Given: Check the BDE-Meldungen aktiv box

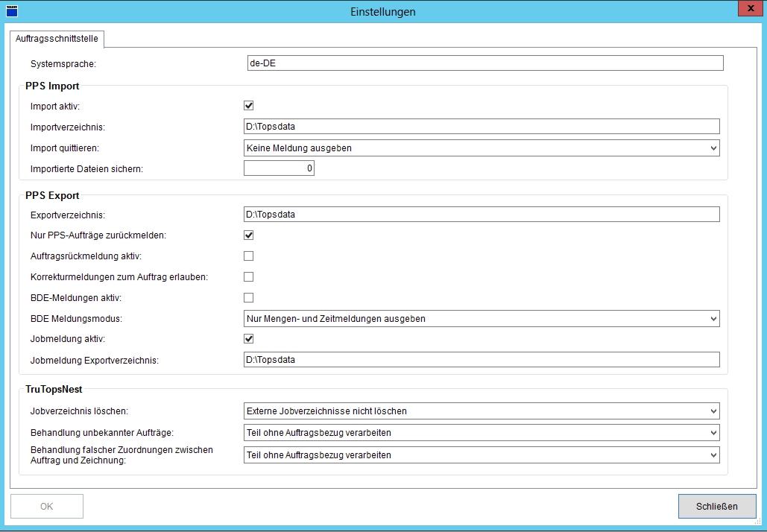Looking at the screenshot, I should (249, 298).
